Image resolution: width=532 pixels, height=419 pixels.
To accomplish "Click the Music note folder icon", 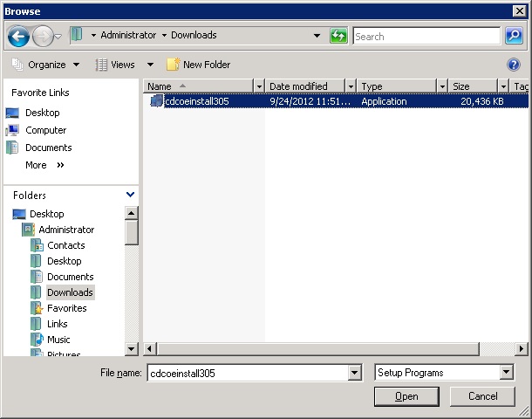I will point(37,340).
